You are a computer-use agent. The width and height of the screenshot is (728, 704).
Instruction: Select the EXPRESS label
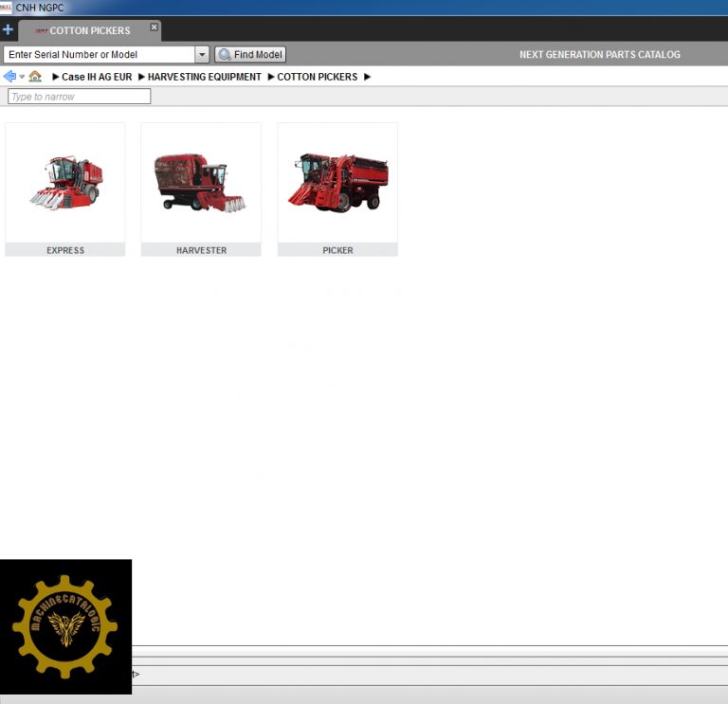65,250
